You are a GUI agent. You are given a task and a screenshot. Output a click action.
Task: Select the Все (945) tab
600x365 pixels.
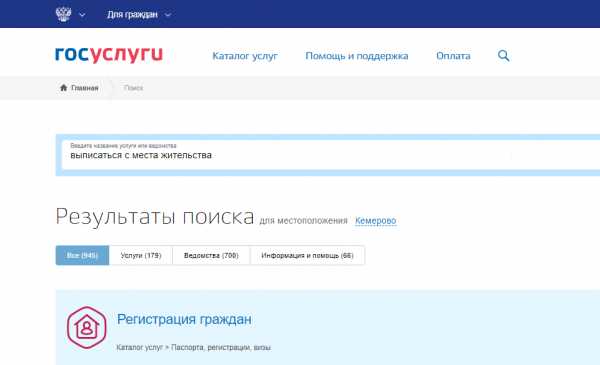[x=82, y=255]
